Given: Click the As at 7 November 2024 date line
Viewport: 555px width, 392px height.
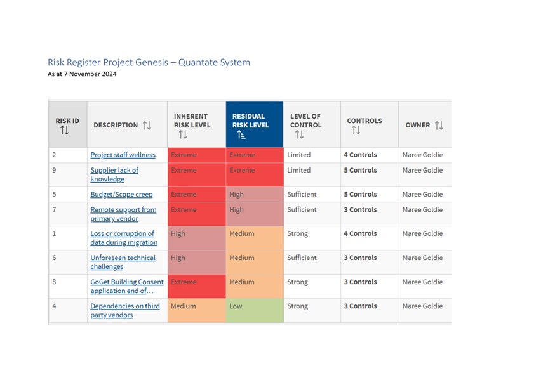Looking at the screenshot, I should click(82, 74).
